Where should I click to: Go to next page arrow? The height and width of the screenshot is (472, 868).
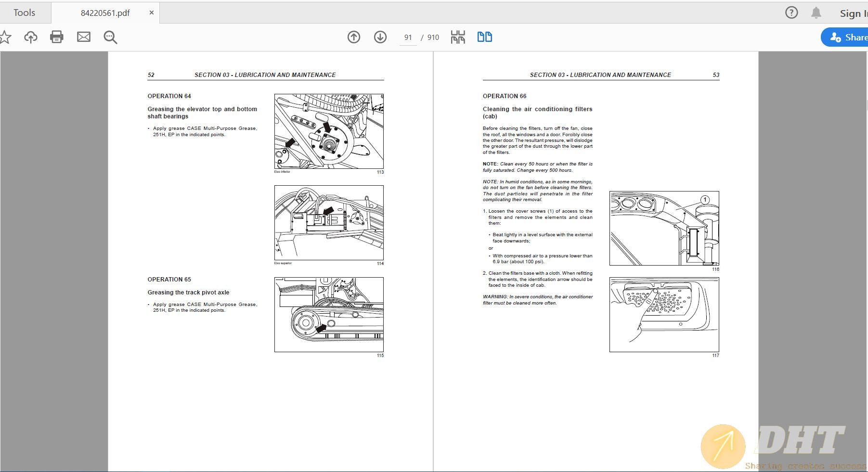(x=380, y=37)
